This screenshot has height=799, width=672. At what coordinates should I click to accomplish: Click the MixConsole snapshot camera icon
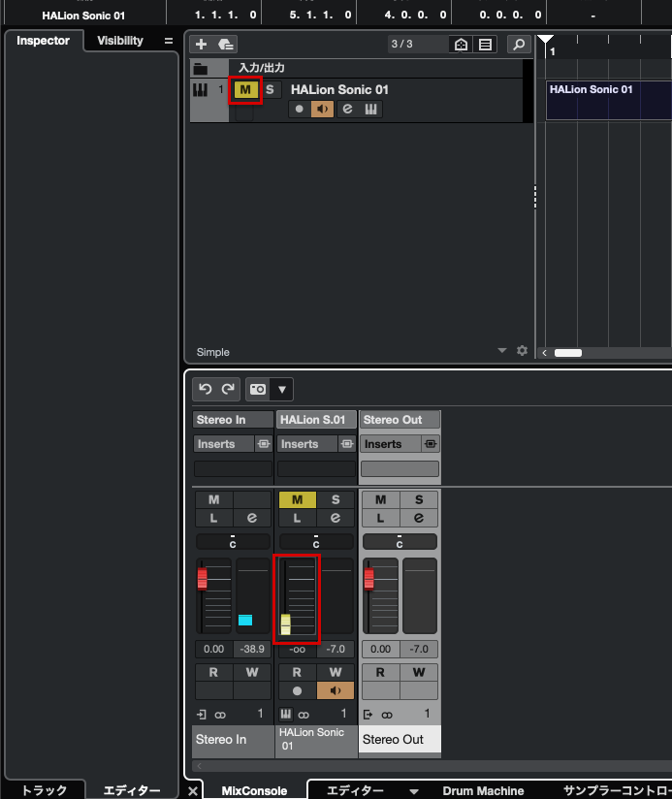pos(258,389)
